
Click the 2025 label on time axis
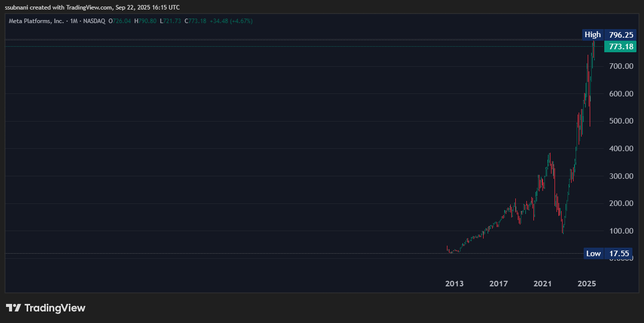pyautogui.click(x=587, y=283)
